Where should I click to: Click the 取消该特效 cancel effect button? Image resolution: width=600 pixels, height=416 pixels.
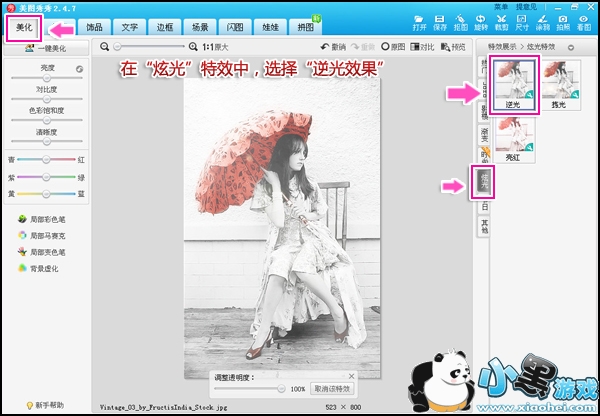coord(331,388)
